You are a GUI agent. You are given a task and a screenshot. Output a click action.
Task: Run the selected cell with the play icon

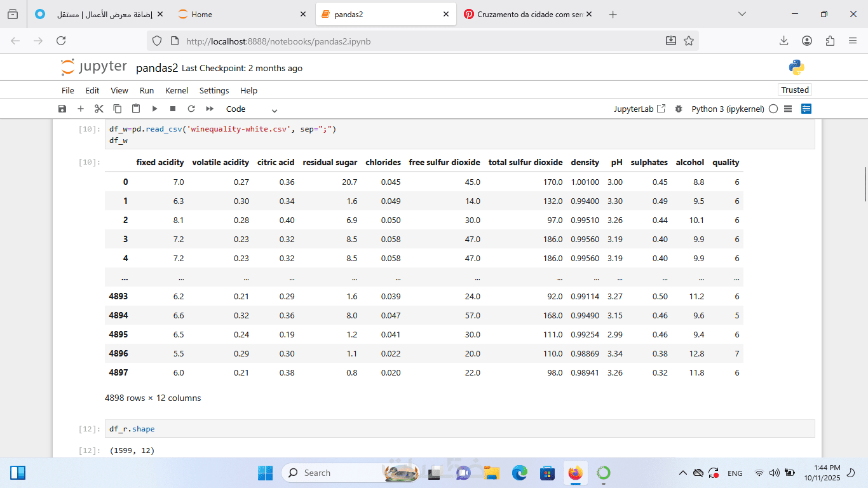click(x=154, y=109)
